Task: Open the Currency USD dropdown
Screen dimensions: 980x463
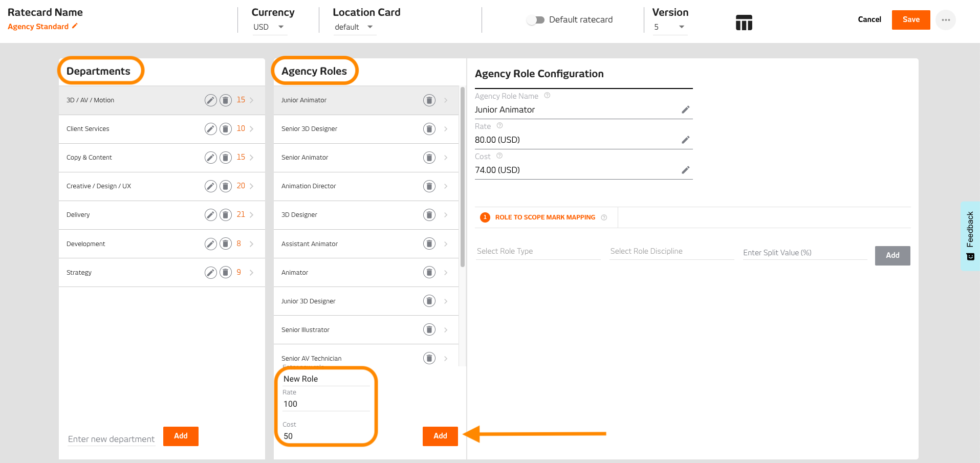Action: (270, 27)
